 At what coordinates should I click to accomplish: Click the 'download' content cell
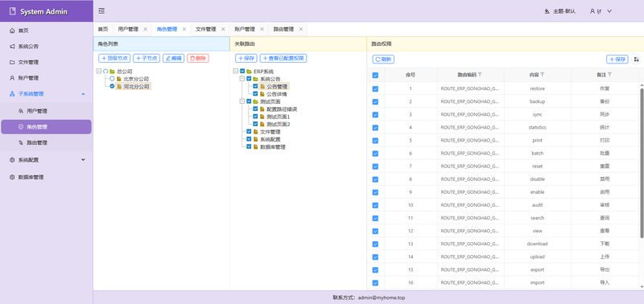pyautogui.click(x=537, y=244)
